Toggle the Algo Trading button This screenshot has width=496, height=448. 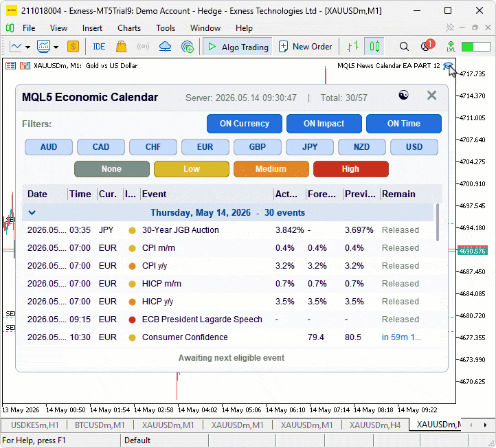coord(238,47)
